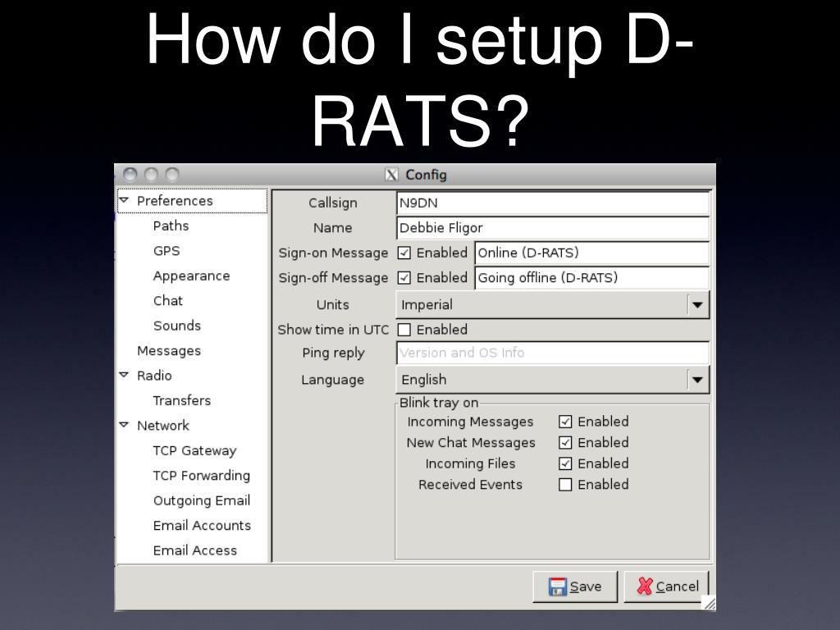Open TCP Forwarding settings
Screen dimensions: 840x630
pos(202,476)
